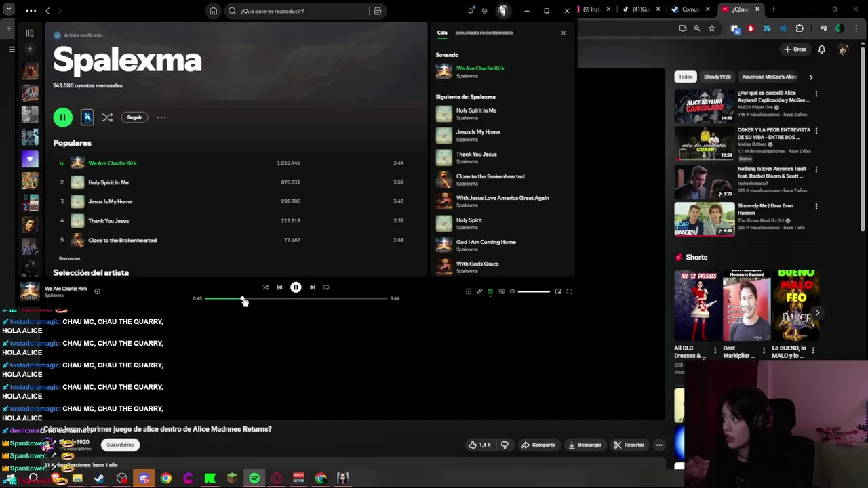The width and height of the screenshot is (868, 488).
Task: Open the Spotify profile avatar menu
Action: point(502,10)
